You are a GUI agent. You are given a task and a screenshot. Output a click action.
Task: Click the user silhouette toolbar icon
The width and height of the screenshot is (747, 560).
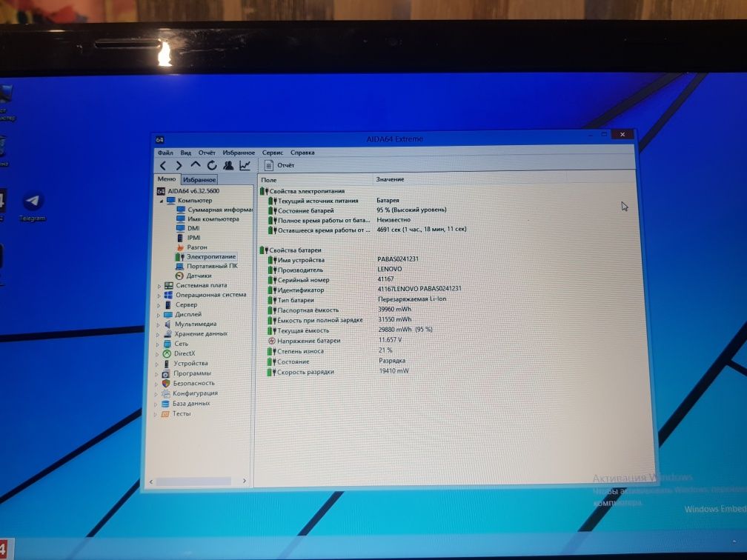[x=229, y=165]
